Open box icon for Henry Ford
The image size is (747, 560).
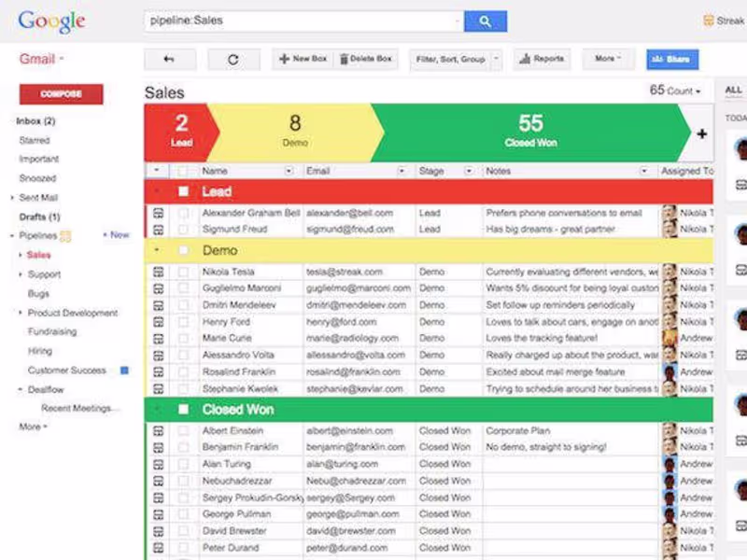(158, 322)
